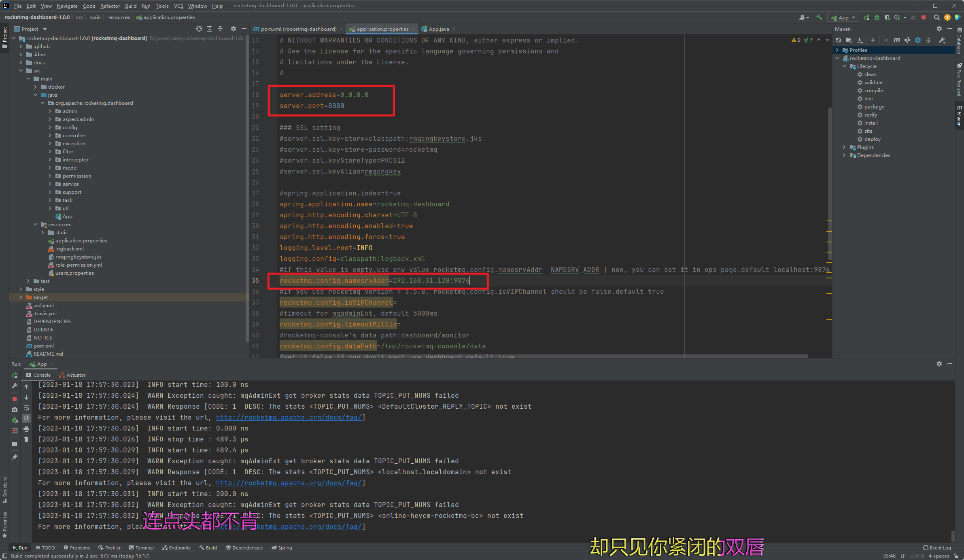Image resolution: width=964 pixels, height=560 pixels.
Task: Click the green Debug bug icon in toolbar
Action: 877,17
